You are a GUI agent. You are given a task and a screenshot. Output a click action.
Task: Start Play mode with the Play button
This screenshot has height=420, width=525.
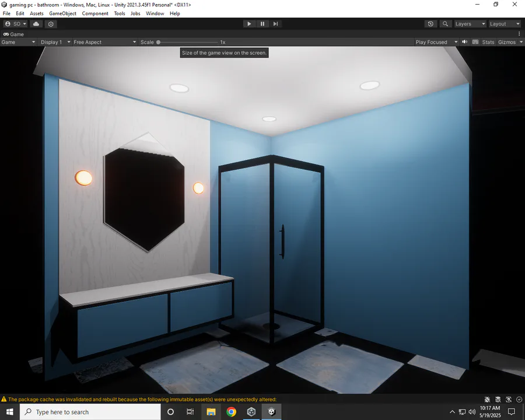(249, 24)
